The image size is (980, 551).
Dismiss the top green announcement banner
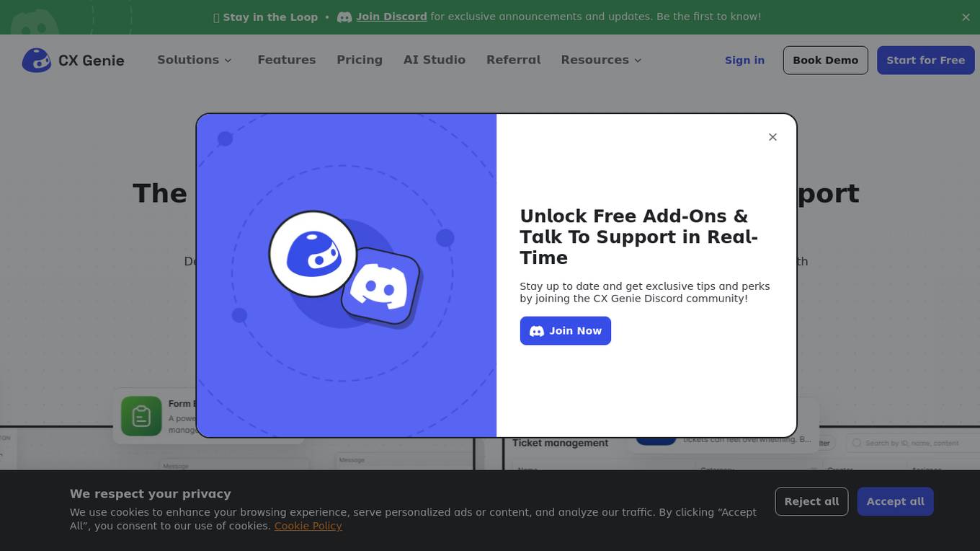[966, 17]
